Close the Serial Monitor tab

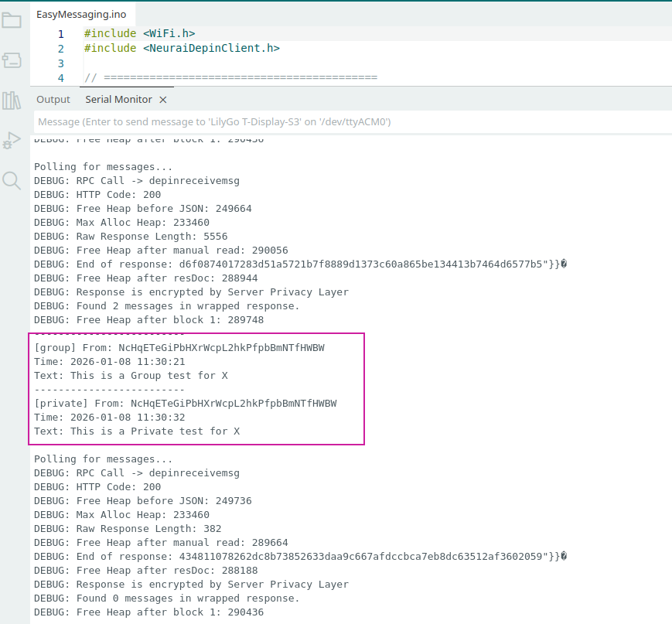click(x=163, y=100)
